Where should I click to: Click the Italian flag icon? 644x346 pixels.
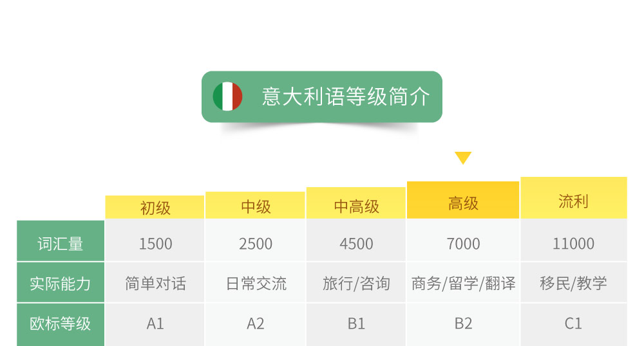pyautogui.click(x=227, y=96)
